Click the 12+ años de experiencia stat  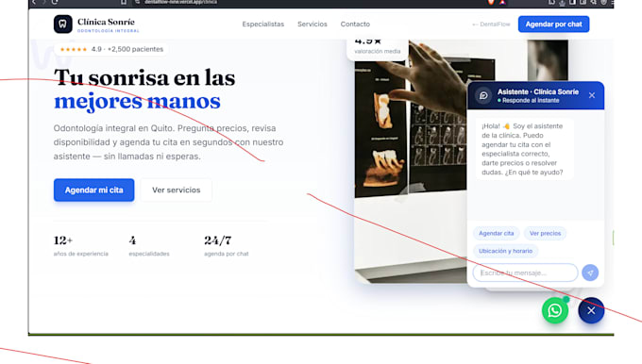click(x=80, y=246)
